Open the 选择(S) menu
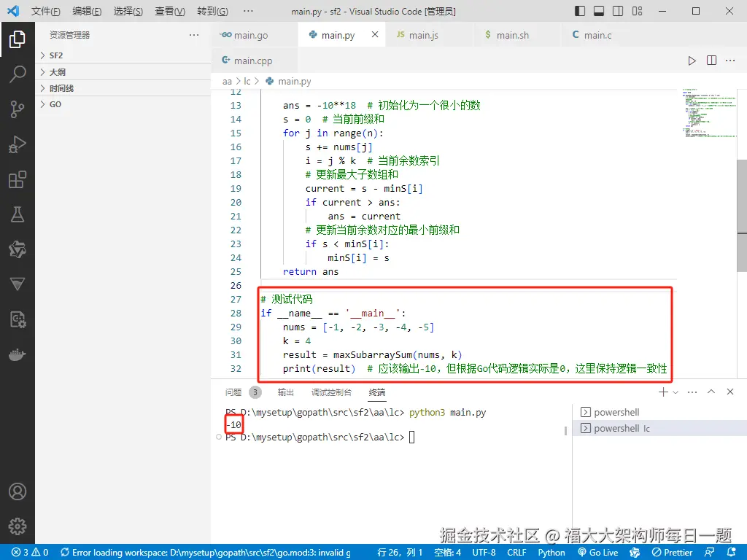747x560 pixels. [128, 11]
